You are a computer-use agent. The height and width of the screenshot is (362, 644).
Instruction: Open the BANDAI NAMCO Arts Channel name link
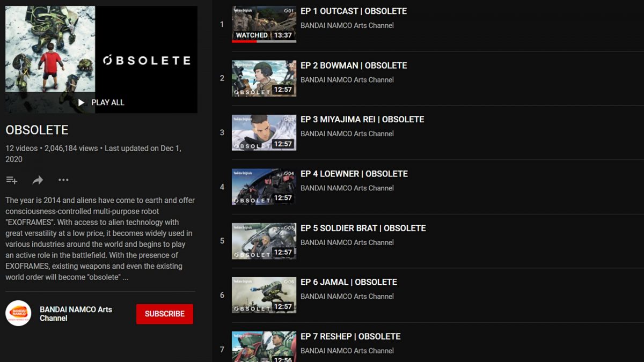point(76,314)
